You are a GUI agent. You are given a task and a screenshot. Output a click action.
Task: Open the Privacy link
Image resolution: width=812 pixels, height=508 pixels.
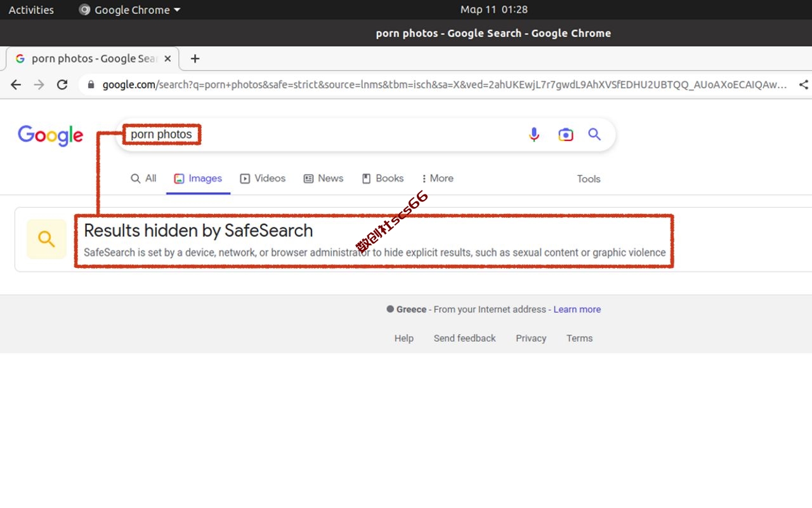531,338
